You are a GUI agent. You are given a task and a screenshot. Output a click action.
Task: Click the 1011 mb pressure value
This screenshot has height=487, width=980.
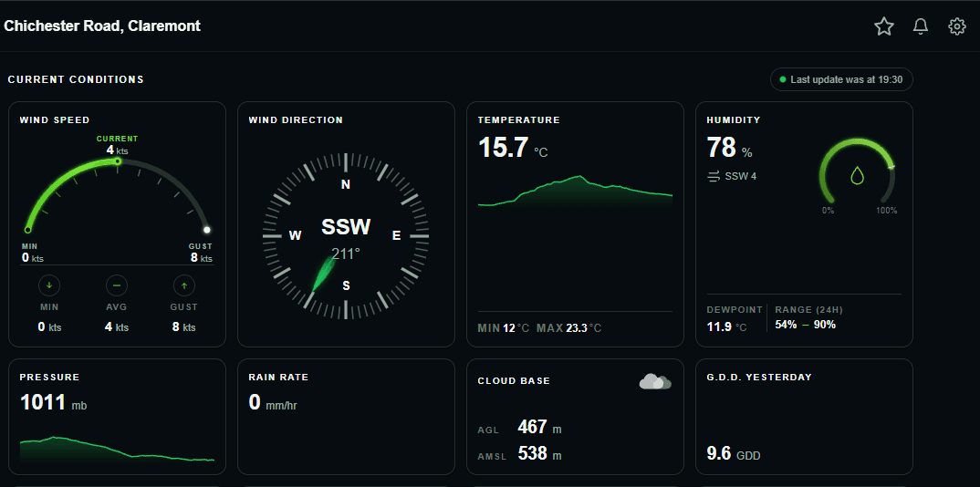click(x=53, y=403)
